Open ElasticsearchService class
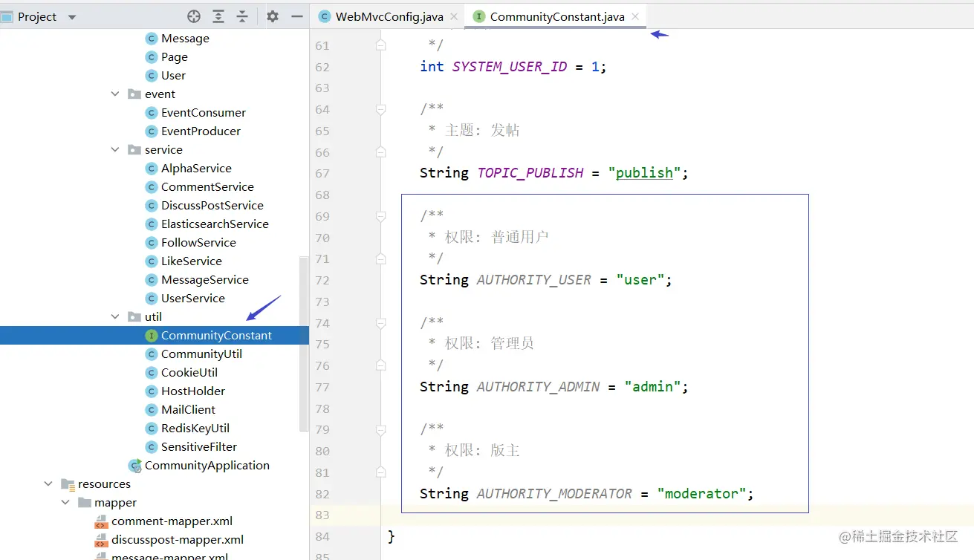This screenshot has height=560, width=974. pos(215,224)
